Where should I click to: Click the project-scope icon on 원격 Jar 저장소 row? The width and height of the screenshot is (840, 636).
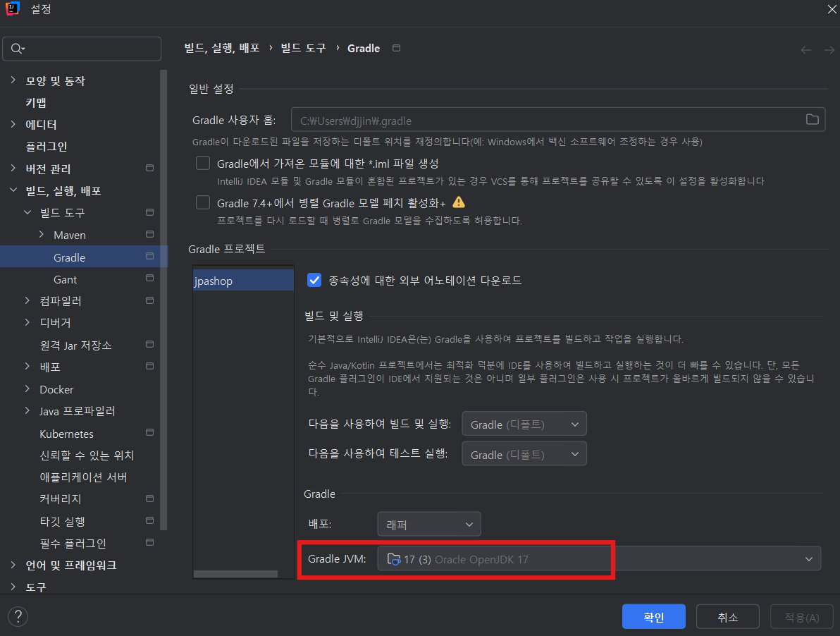click(x=150, y=344)
